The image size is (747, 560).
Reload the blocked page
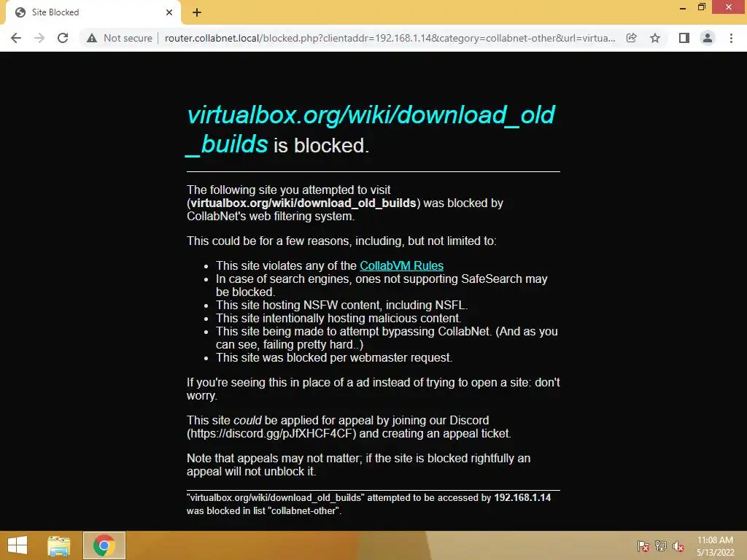point(63,38)
